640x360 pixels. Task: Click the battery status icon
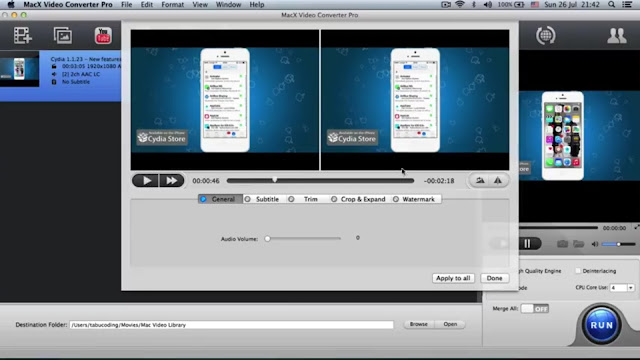coord(519,4)
